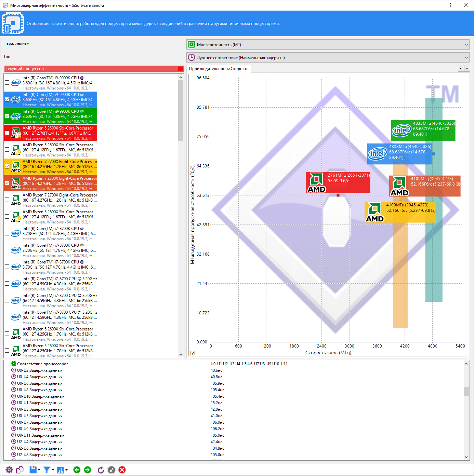Click the red AMD 2761МГц chart label
Screen dimensions: 474x476
click(338, 182)
